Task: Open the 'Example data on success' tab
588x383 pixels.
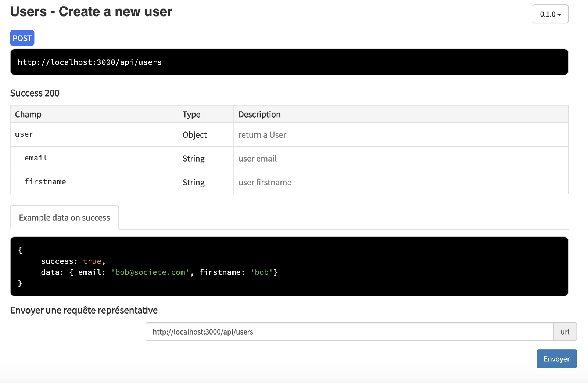Action: point(64,217)
